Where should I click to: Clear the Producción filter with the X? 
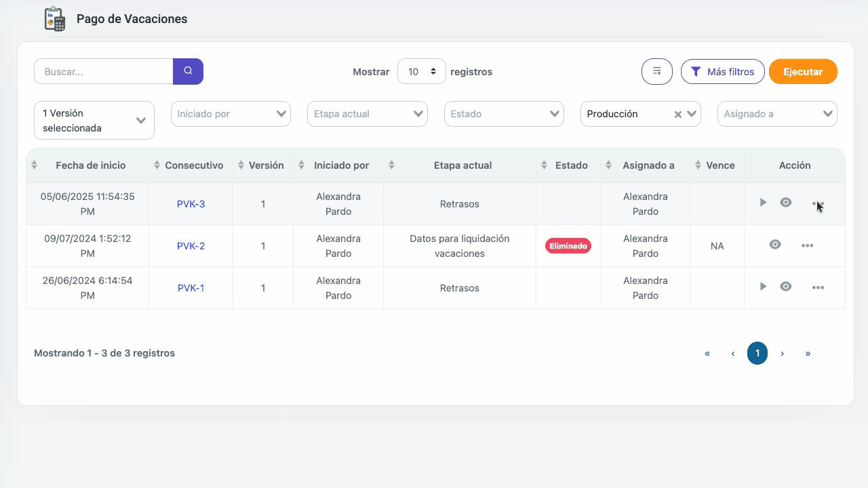click(x=677, y=115)
